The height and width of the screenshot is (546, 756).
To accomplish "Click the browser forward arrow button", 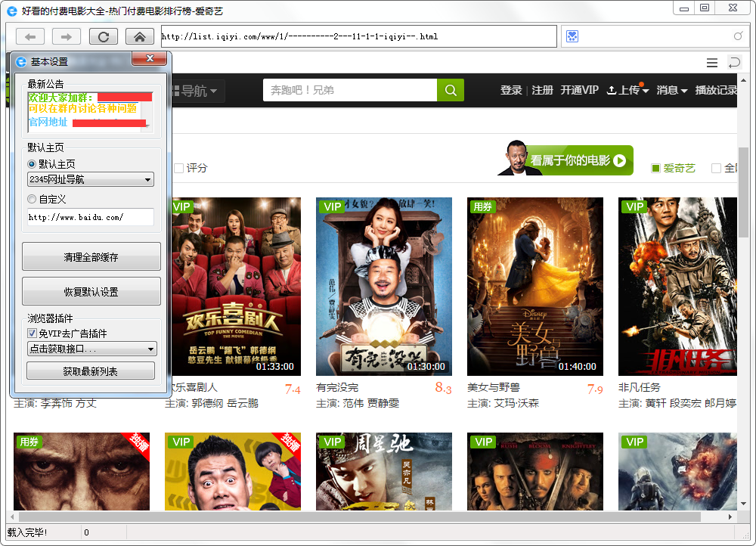I will tap(67, 36).
